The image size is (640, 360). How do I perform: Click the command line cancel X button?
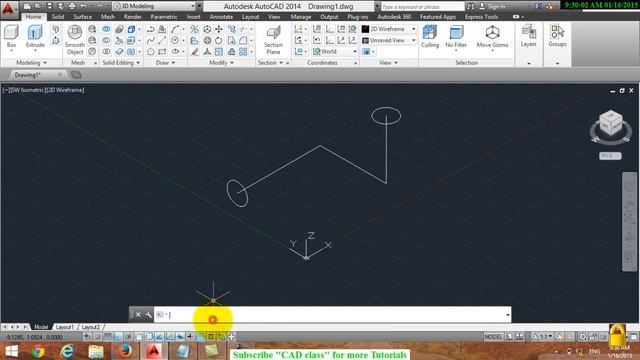coord(138,315)
